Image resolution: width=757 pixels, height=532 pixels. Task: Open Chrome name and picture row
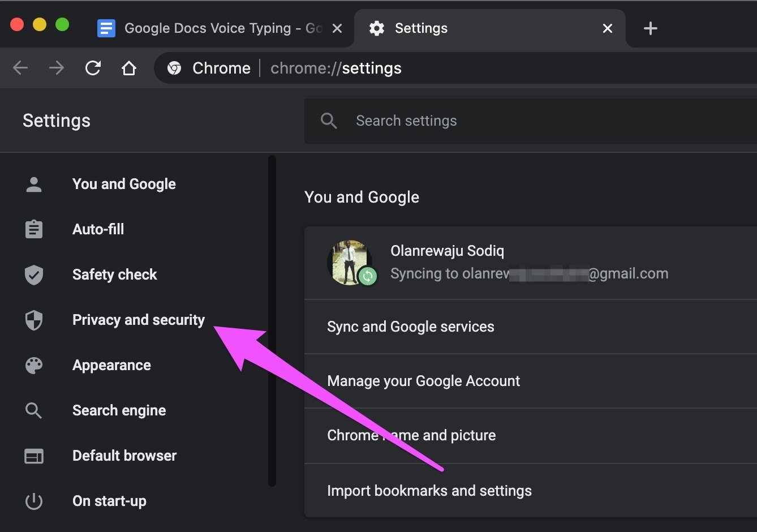(531, 435)
